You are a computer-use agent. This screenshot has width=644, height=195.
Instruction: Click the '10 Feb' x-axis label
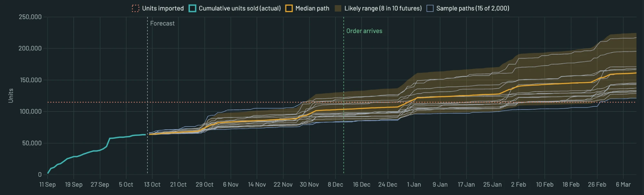click(x=545, y=185)
